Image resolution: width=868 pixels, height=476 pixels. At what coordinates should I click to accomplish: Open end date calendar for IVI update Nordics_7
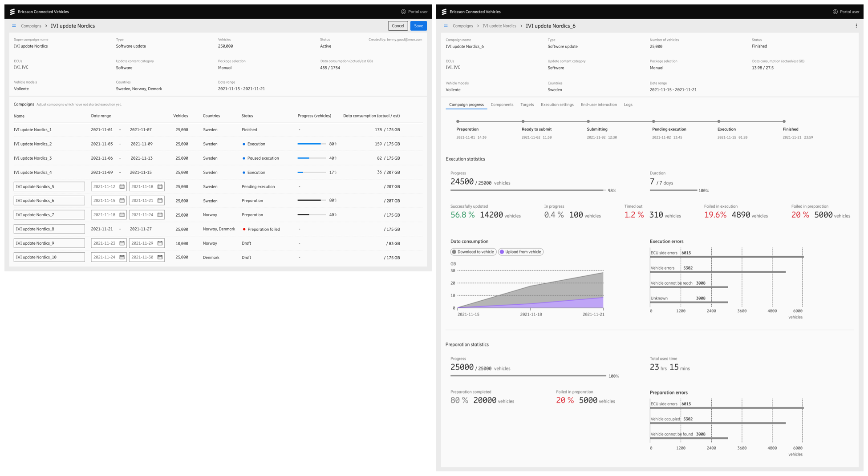tap(160, 215)
